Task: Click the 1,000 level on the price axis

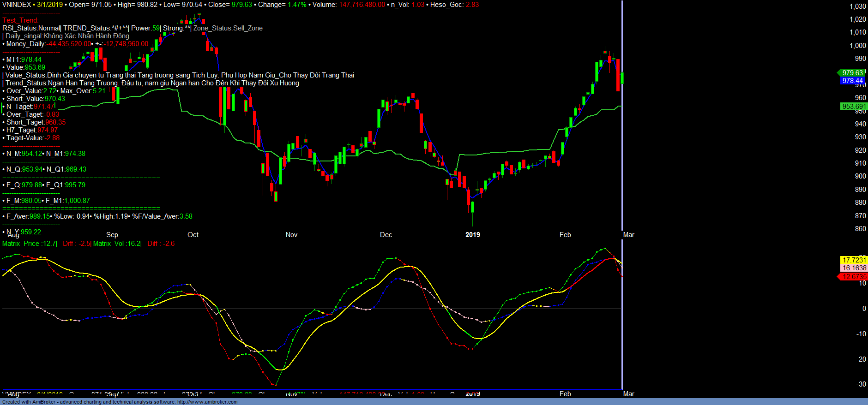Action: coord(858,45)
